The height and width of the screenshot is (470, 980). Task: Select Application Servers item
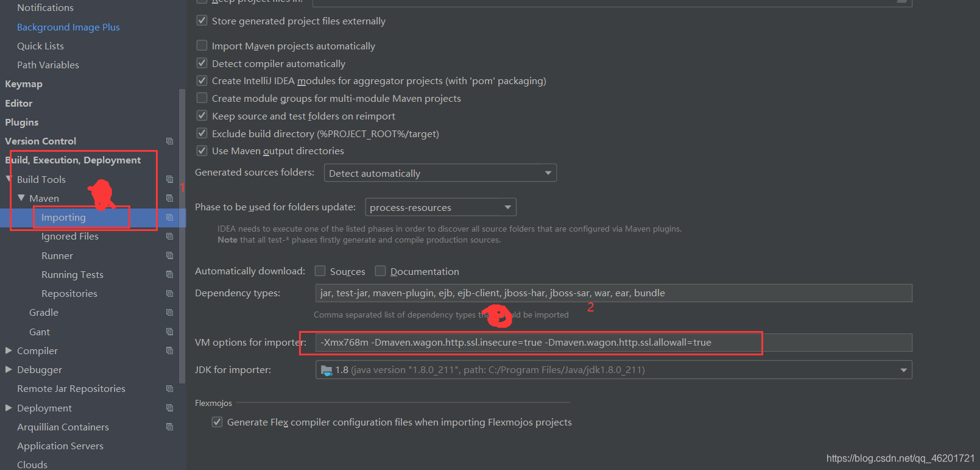(x=60, y=446)
